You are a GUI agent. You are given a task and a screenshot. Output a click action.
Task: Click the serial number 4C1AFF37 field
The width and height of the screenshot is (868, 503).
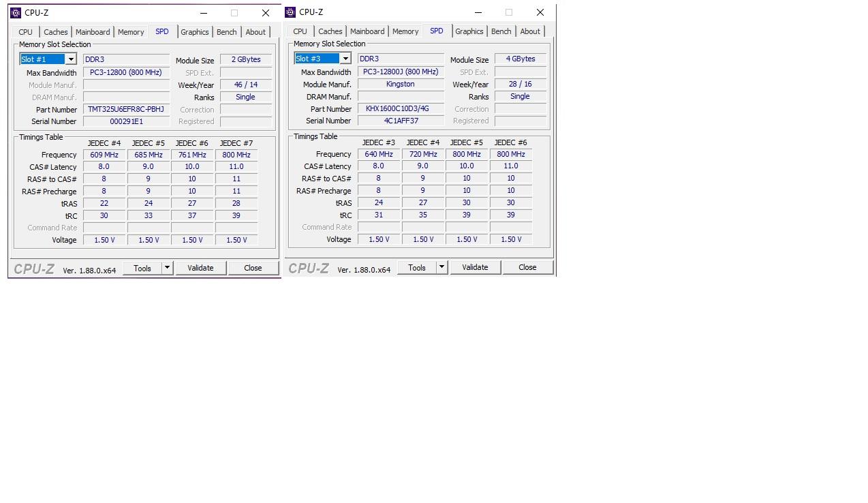pyautogui.click(x=401, y=121)
